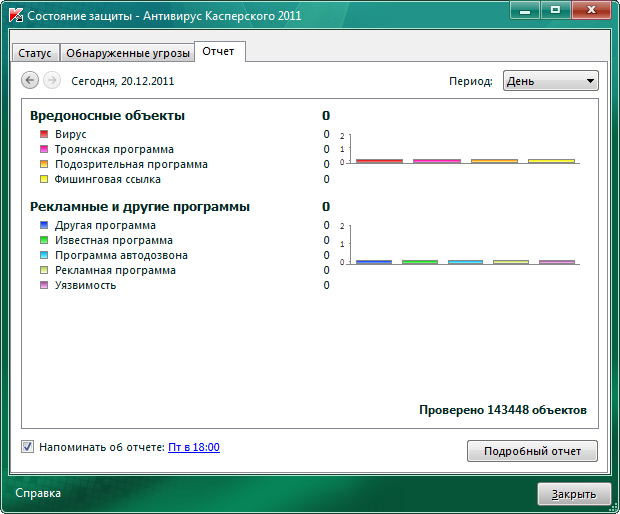Click the Закрыть button

574,494
